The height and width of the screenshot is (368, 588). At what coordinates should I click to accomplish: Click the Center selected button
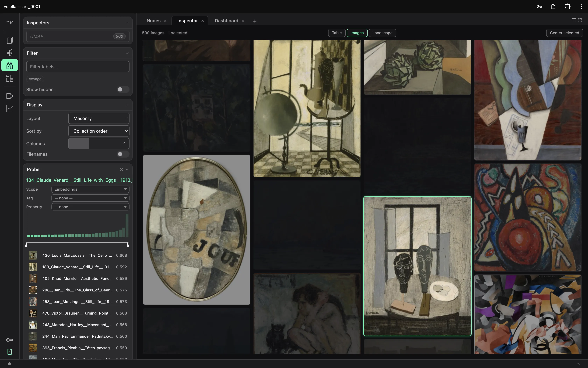pos(564,33)
